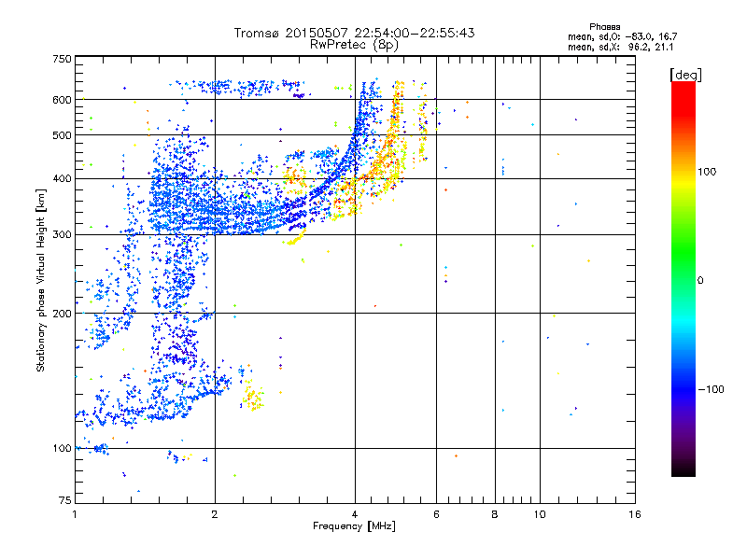The height and width of the screenshot is (560, 747).
Task: Click the colorbar label '-100'
Action: click(711, 389)
